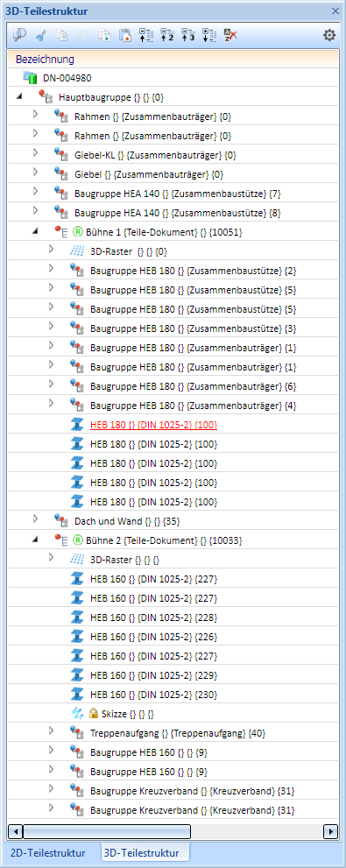
Task: Select 'Treppenaufgang {} {Treppenaufgang} {40}' text
Action: (x=178, y=733)
